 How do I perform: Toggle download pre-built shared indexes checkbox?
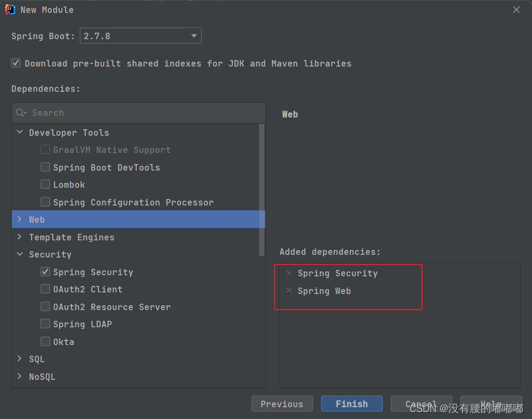pos(16,63)
